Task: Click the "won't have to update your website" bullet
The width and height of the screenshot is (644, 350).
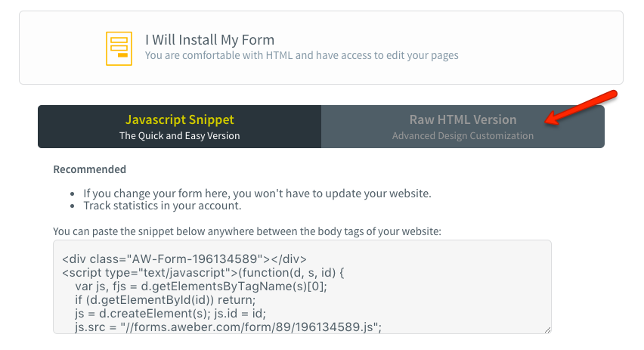Action: [257, 193]
